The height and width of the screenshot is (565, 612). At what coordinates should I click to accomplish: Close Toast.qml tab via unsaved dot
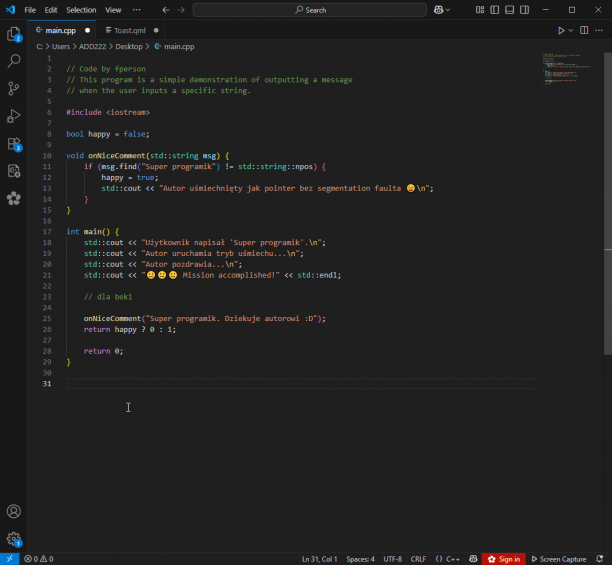point(156,30)
